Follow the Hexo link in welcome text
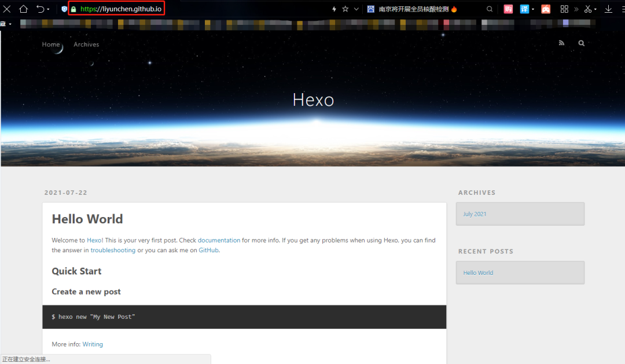The height and width of the screenshot is (364, 625). point(94,240)
